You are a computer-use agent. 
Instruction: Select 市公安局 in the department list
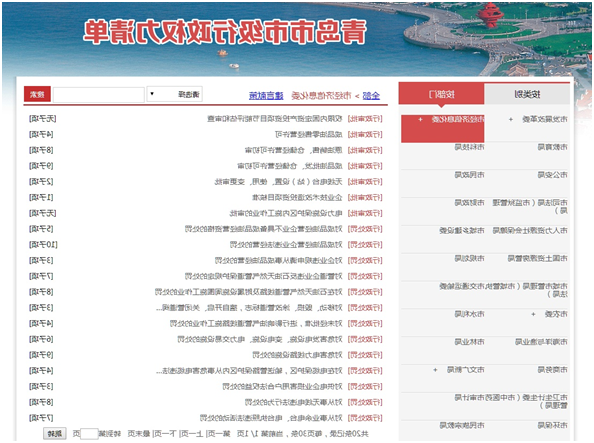coord(552,175)
